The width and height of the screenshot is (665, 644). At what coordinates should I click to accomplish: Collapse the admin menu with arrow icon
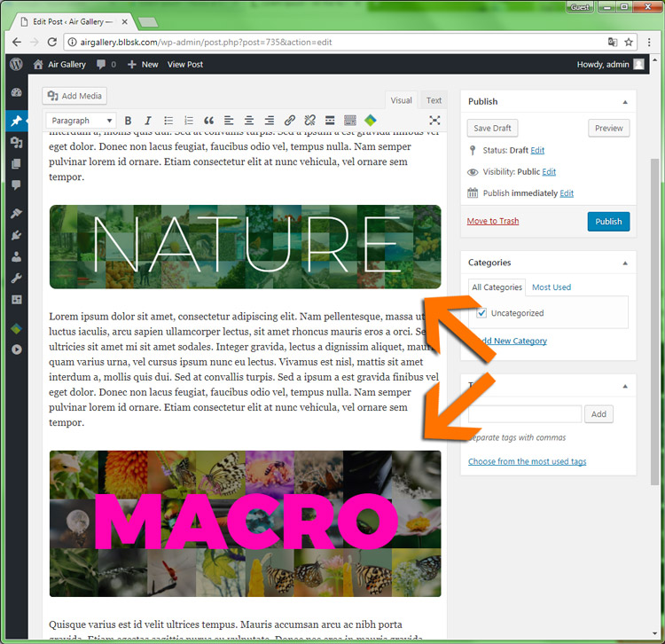[17, 349]
